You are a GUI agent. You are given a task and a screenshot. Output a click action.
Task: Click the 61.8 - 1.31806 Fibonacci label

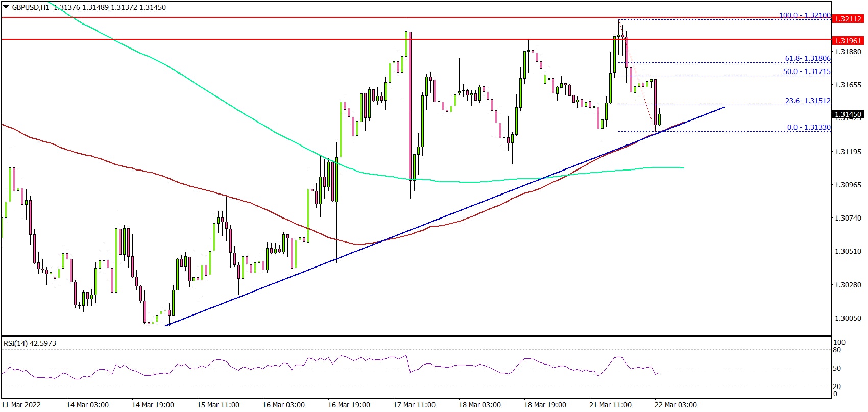coord(807,59)
